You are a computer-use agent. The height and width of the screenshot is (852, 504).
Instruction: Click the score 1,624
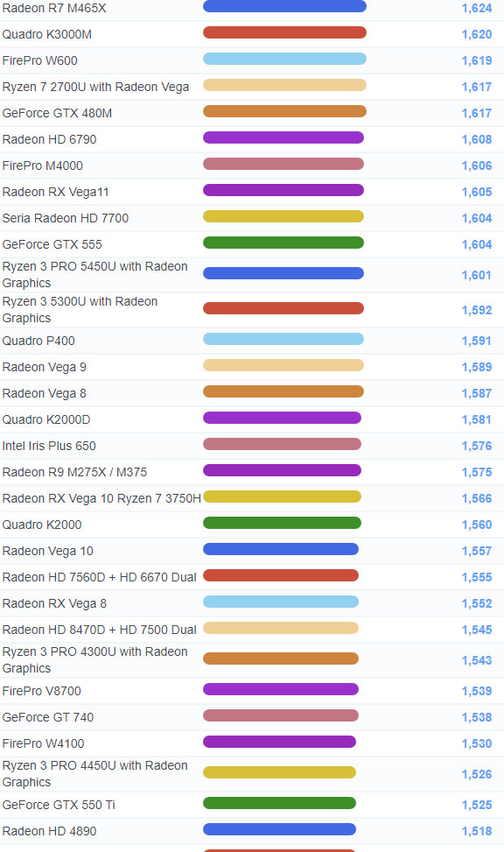click(x=477, y=8)
